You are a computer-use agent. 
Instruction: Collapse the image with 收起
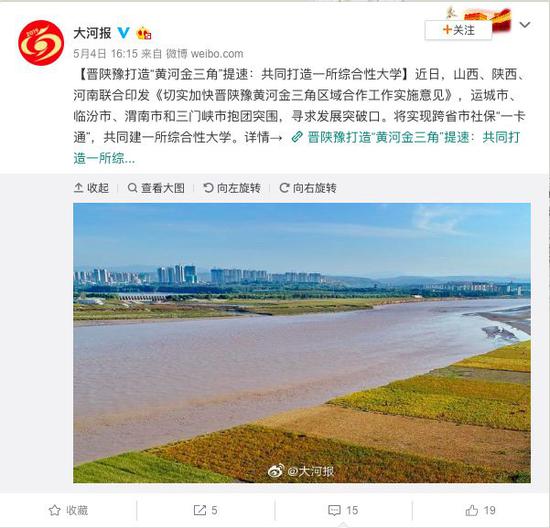(91, 188)
